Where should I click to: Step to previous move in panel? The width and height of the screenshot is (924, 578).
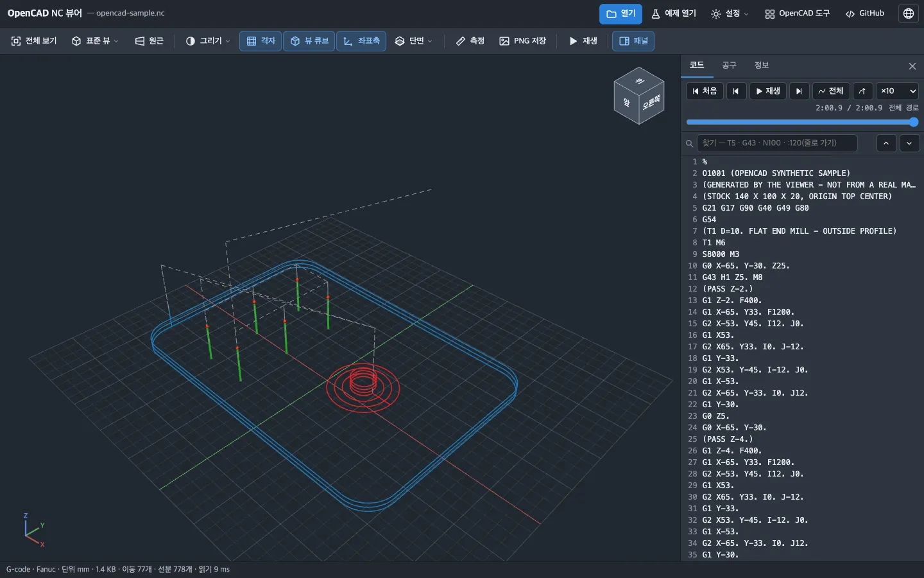pyautogui.click(x=736, y=91)
